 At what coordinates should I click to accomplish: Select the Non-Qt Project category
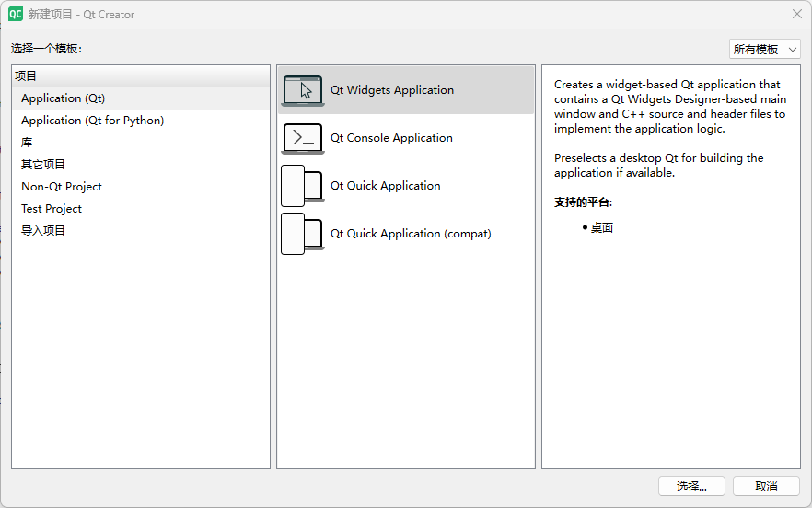[x=141, y=187]
